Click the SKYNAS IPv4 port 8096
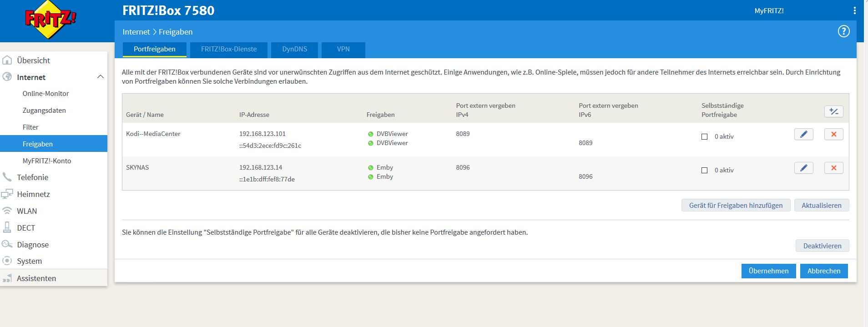 [463, 167]
